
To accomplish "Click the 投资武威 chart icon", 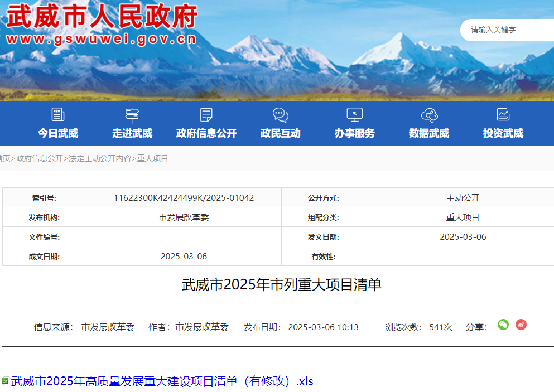I will click(503, 115).
